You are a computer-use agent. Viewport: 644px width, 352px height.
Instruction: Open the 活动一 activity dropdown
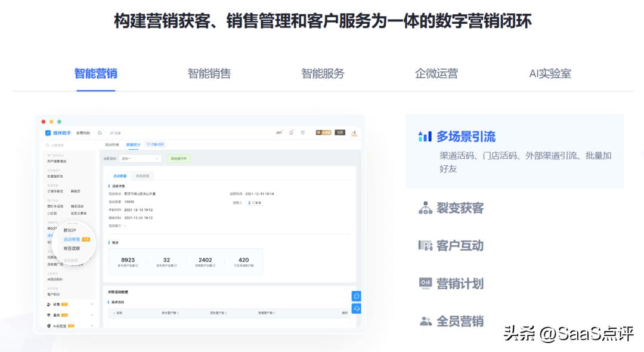[x=140, y=158]
